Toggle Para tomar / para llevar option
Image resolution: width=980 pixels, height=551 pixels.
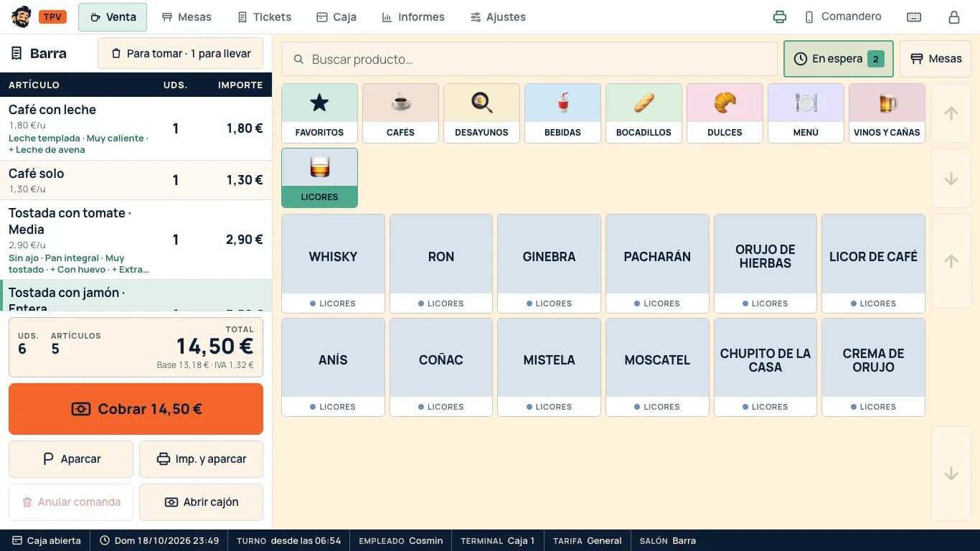(180, 53)
